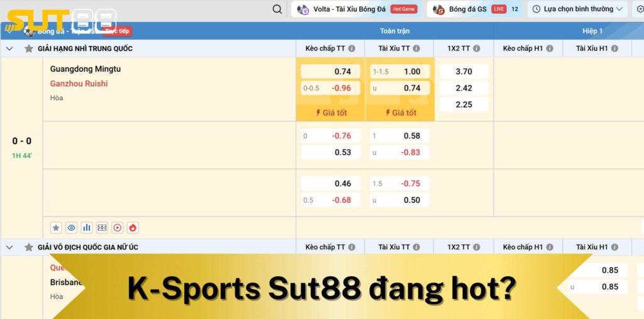Image resolution: width=644 pixels, height=319 pixels.
Task: Select Australia league under odds 0.85
Action: pos(598,286)
